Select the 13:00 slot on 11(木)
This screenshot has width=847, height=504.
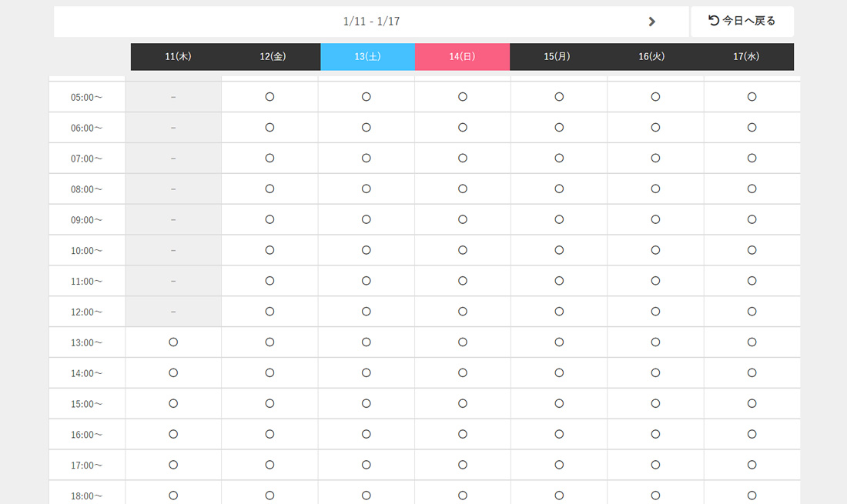point(173,342)
